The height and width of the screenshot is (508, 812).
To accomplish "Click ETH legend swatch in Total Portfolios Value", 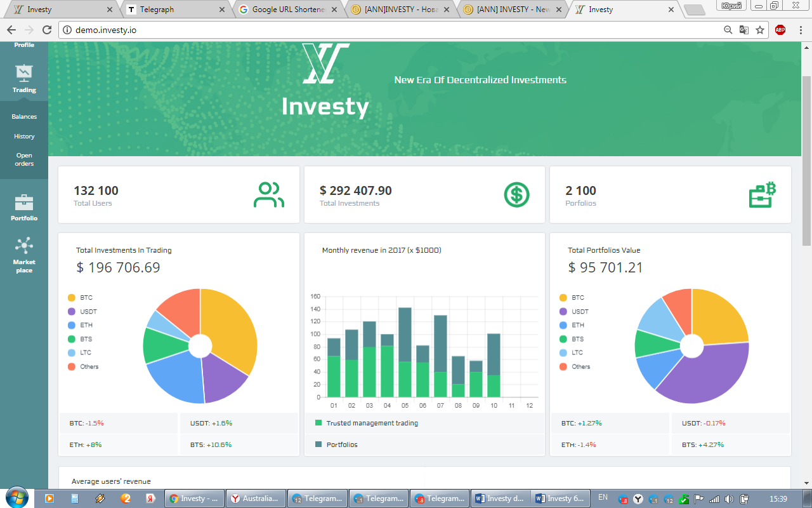I will pyautogui.click(x=563, y=325).
